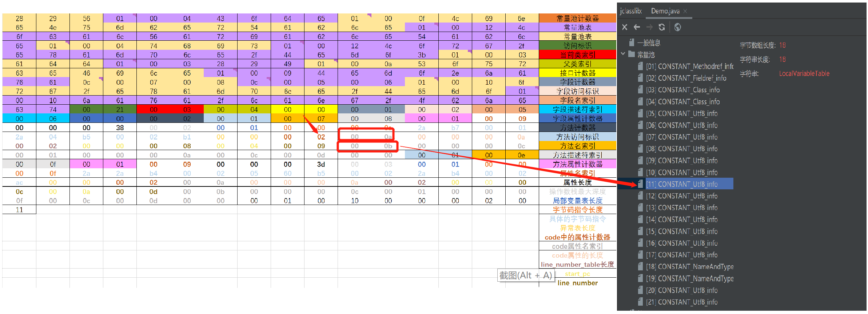868x314 pixels.
Task: Click the orange 常量池计数器 legend cell
Action: coord(577,18)
